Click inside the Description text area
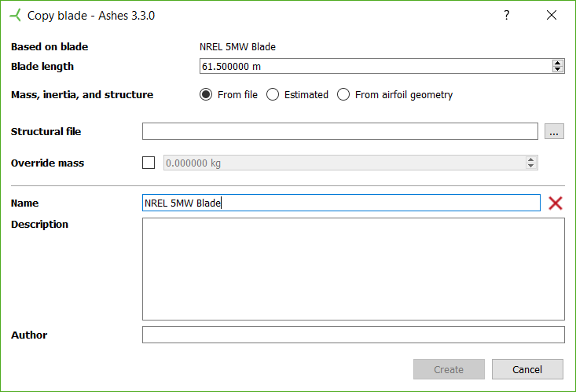 click(x=354, y=269)
